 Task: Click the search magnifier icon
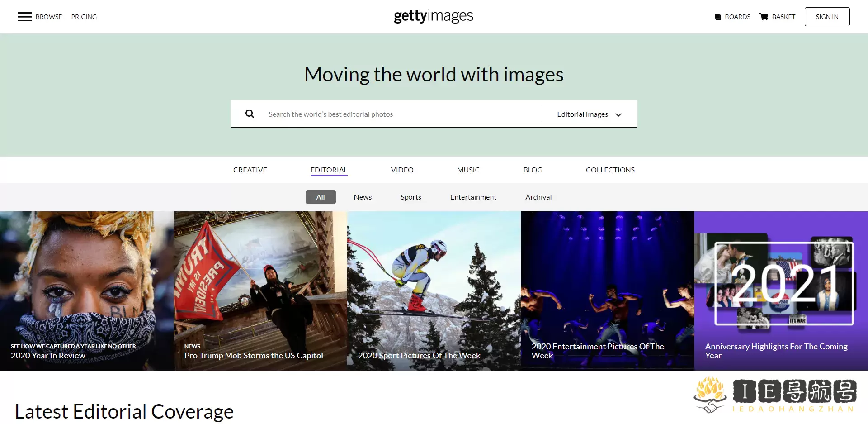(250, 114)
